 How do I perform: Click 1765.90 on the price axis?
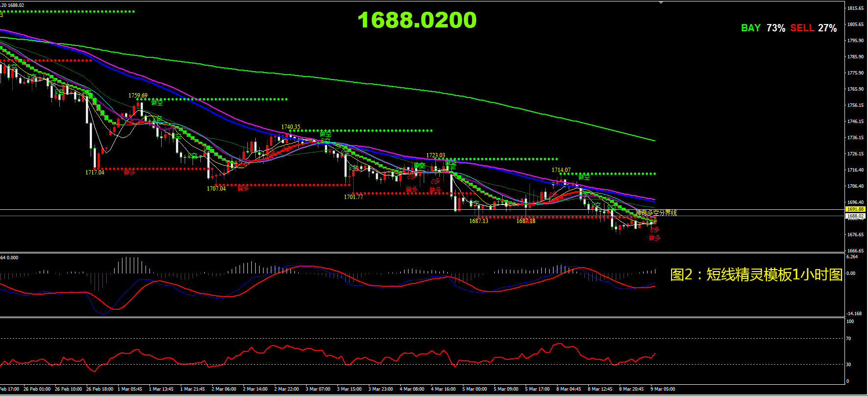click(x=856, y=89)
